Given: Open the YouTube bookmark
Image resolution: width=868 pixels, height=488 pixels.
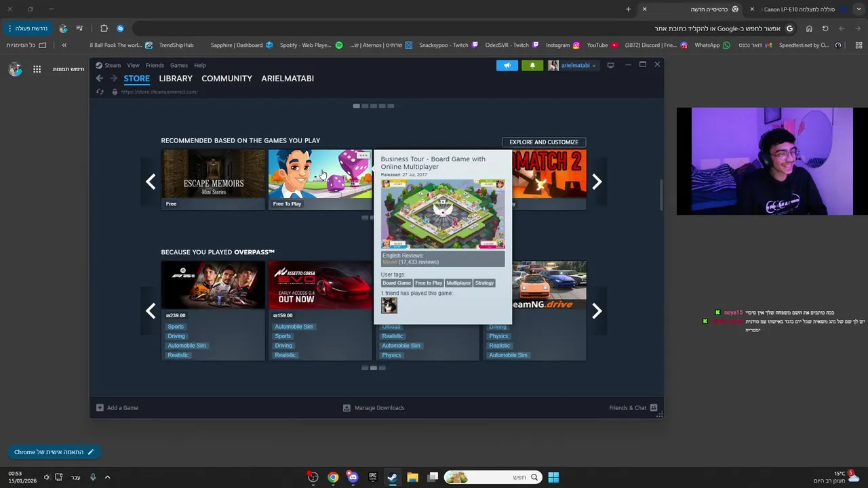Looking at the screenshot, I should (x=602, y=45).
